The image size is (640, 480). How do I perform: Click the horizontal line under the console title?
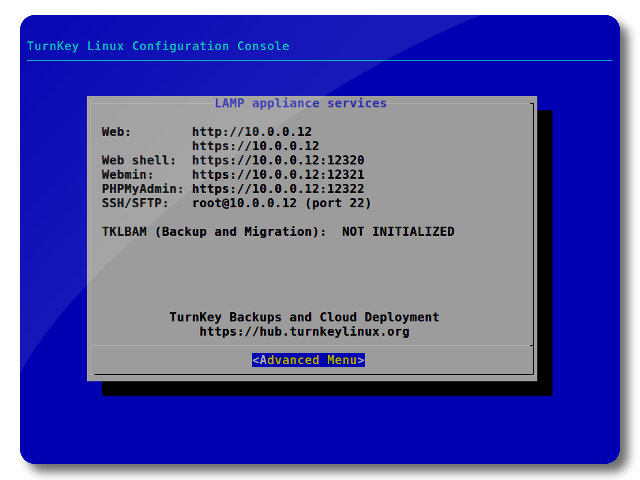[320, 61]
